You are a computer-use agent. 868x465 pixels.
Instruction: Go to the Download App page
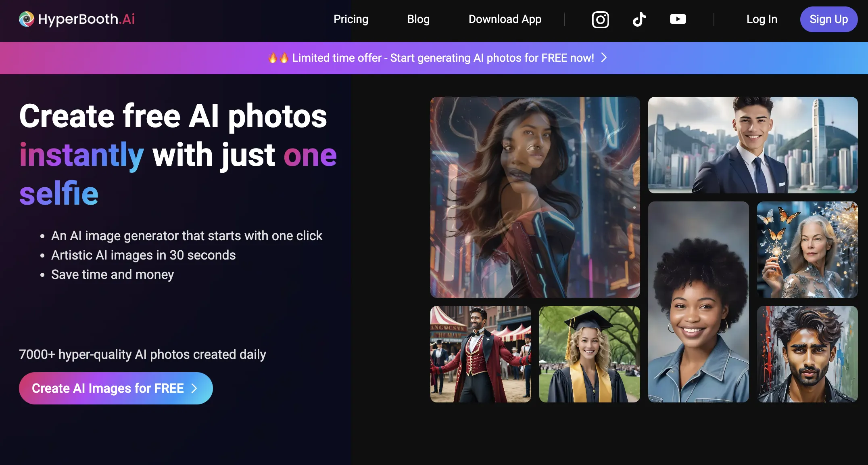pyautogui.click(x=505, y=19)
